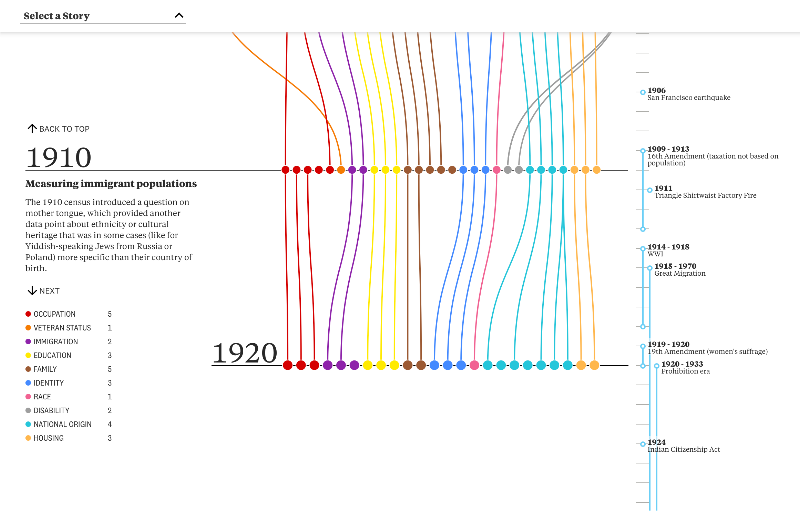Click the up arrow icon beside Back to Top
The height and width of the screenshot is (511, 800).
click(32, 129)
